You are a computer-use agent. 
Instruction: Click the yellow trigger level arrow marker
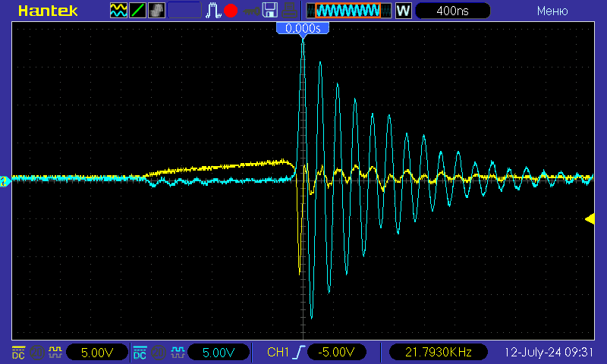click(590, 219)
